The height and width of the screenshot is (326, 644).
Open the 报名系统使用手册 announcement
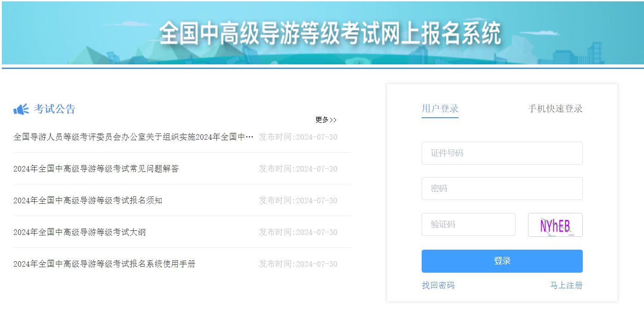pos(104,264)
